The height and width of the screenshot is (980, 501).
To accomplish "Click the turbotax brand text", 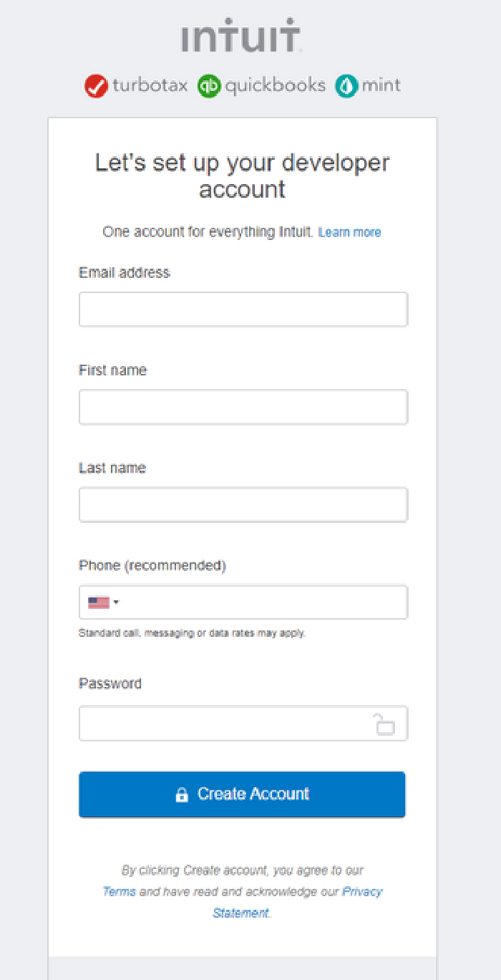I will 150,86.
